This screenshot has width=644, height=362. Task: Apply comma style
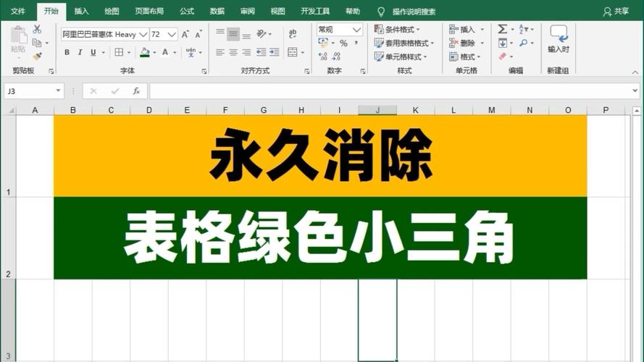click(356, 43)
